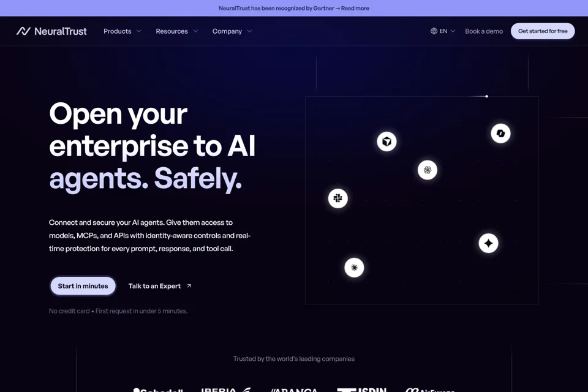Click the Book a demo link
This screenshot has height=392, width=588.
pyautogui.click(x=484, y=31)
